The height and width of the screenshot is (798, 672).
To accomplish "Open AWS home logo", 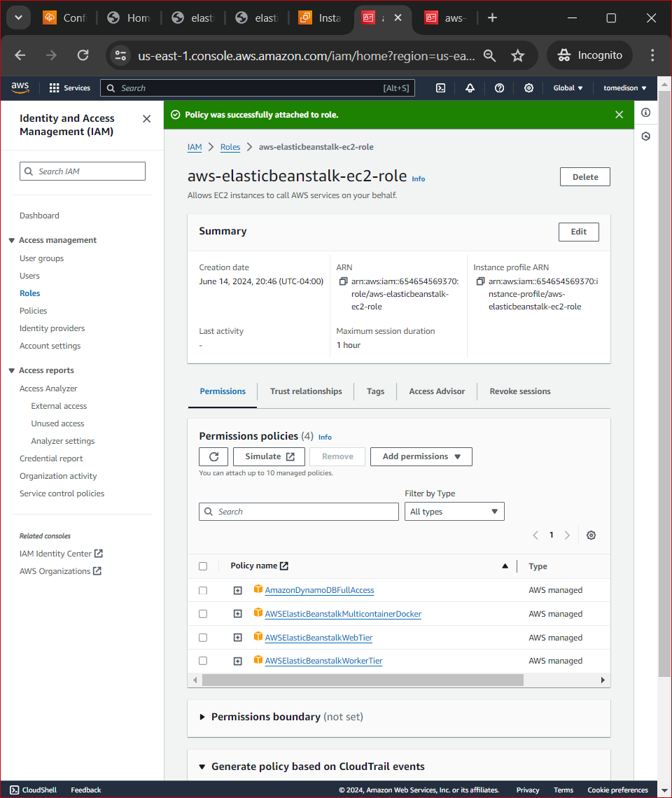I will point(20,87).
